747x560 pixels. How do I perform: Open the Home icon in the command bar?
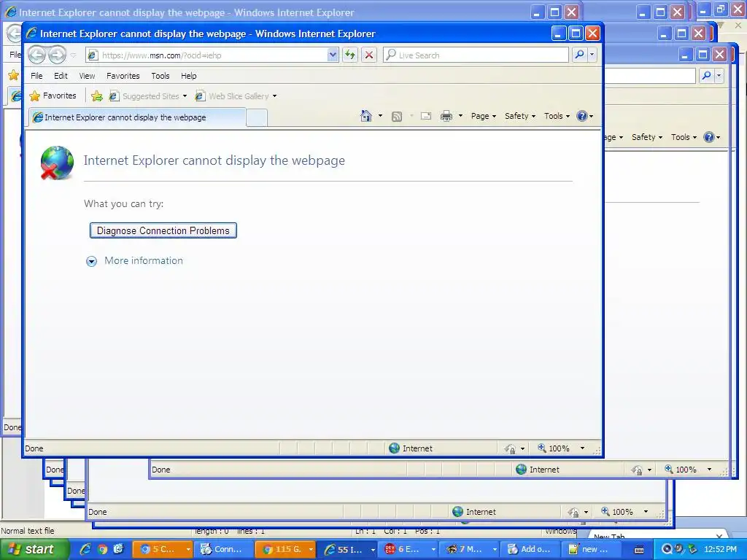pyautogui.click(x=366, y=116)
